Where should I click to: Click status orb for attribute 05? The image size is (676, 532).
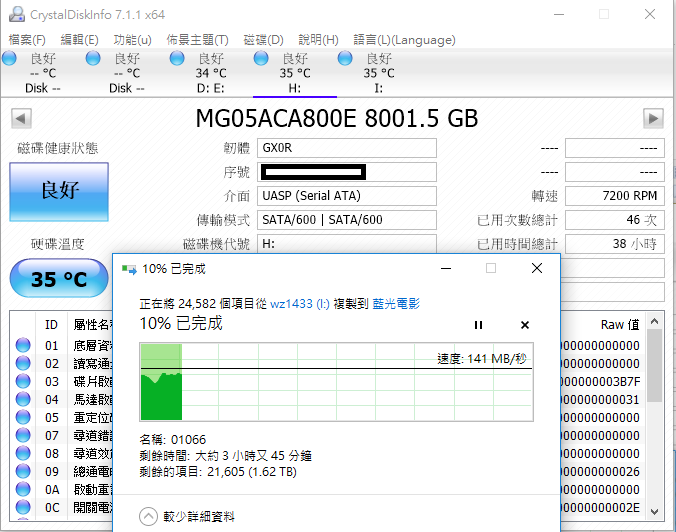(x=23, y=417)
